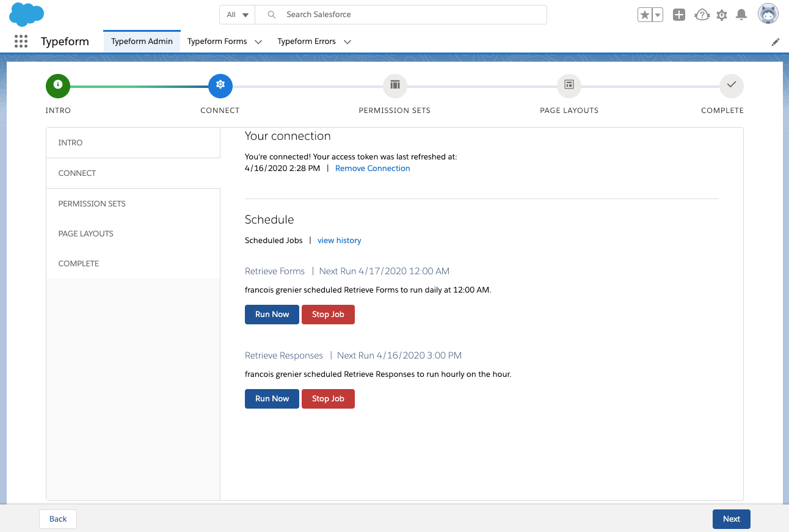Click the Connect step gear circle

coord(220,86)
